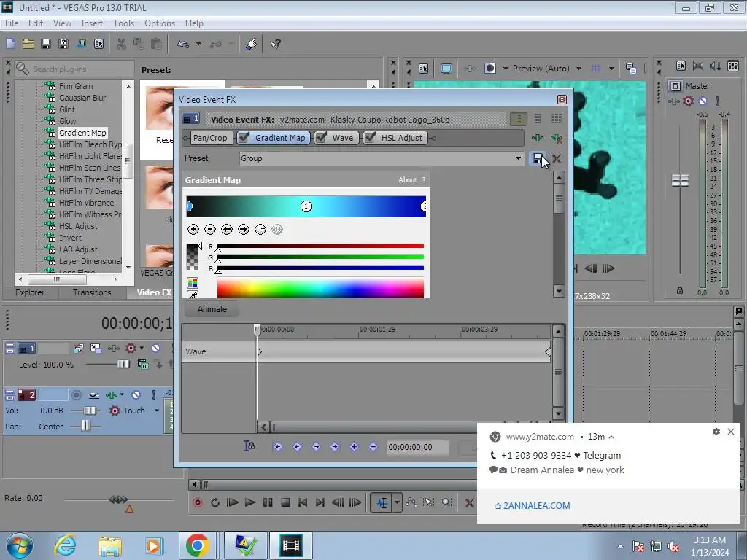Open Plug-In Chain editor in Video Event FX
The image size is (747, 560).
click(x=538, y=138)
